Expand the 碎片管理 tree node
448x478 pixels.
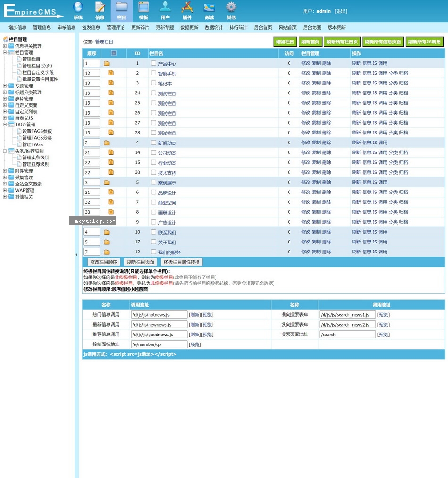pos(5,99)
